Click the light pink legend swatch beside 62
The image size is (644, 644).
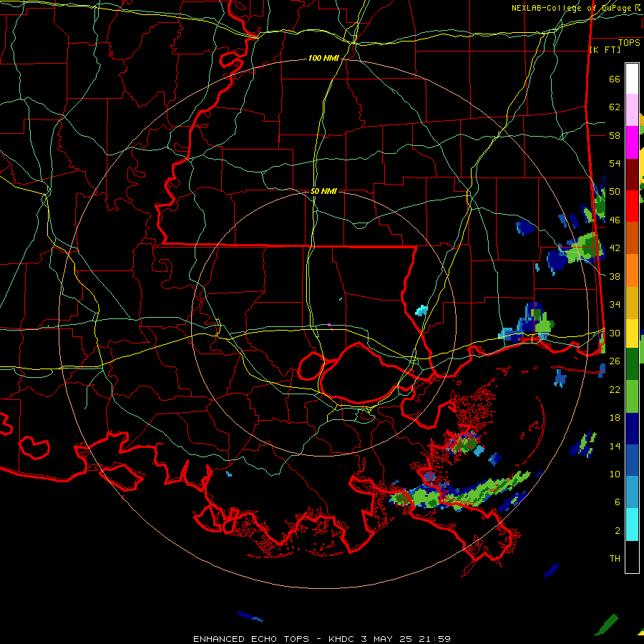coord(632,110)
